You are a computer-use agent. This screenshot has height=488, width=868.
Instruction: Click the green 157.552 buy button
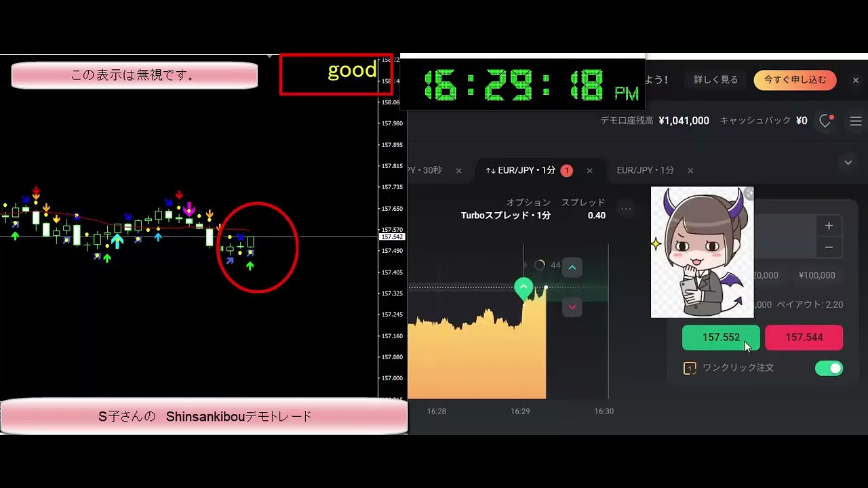pos(721,338)
